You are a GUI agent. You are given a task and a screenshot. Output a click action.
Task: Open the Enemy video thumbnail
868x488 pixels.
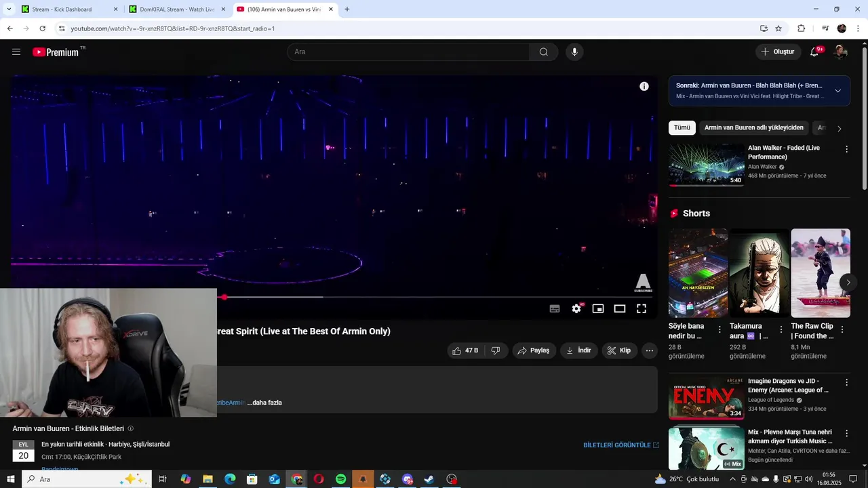pyautogui.click(x=707, y=398)
